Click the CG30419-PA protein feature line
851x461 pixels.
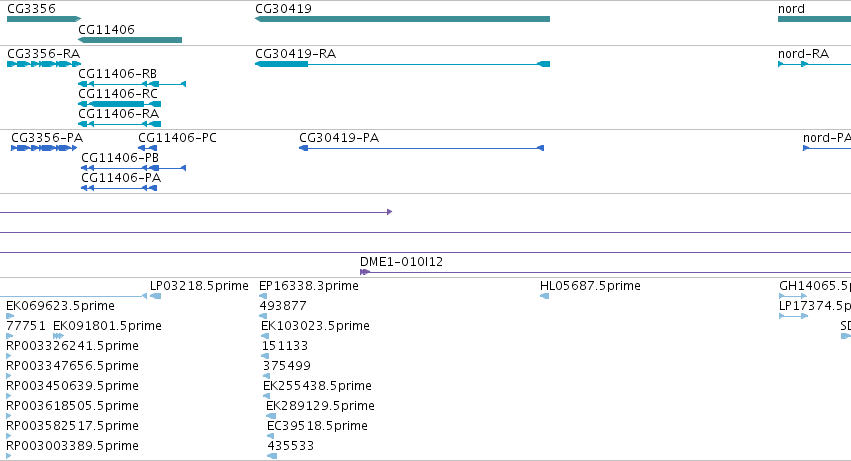[x=421, y=148]
